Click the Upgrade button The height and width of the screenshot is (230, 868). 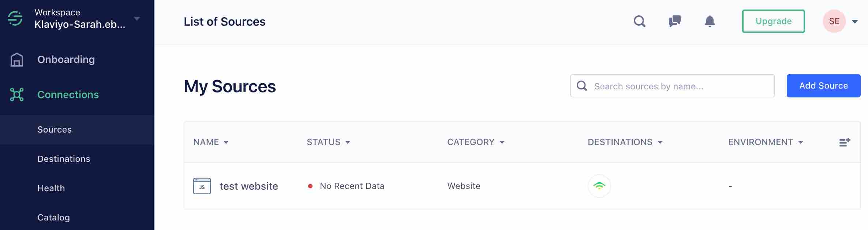tap(773, 21)
